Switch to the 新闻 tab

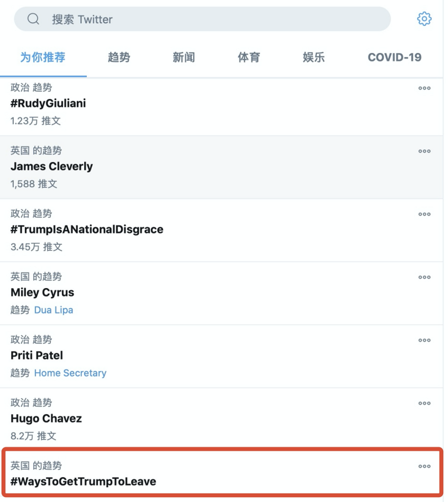184,57
